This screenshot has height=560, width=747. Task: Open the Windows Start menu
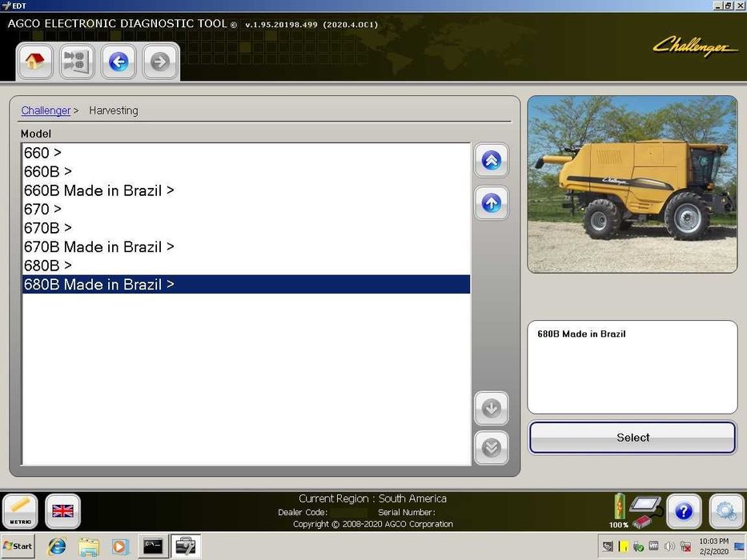pyautogui.click(x=18, y=546)
